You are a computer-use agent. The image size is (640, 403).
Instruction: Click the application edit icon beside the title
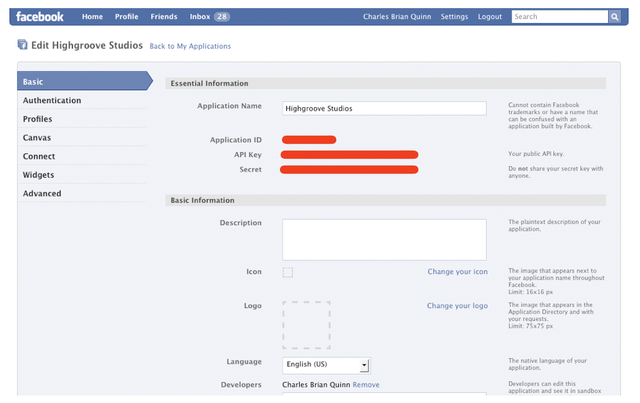tap(22, 45)
